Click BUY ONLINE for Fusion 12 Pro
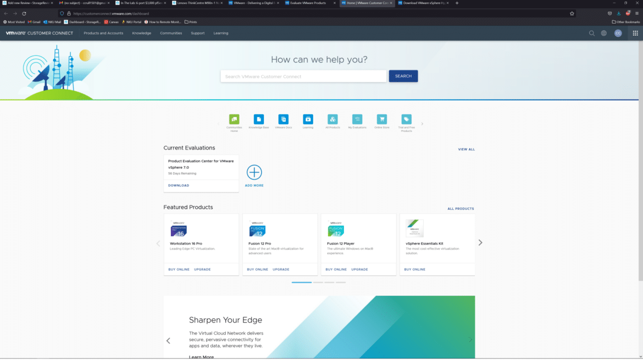The height and width of the screenshot is (364, 643). click(x=258, y=270)
